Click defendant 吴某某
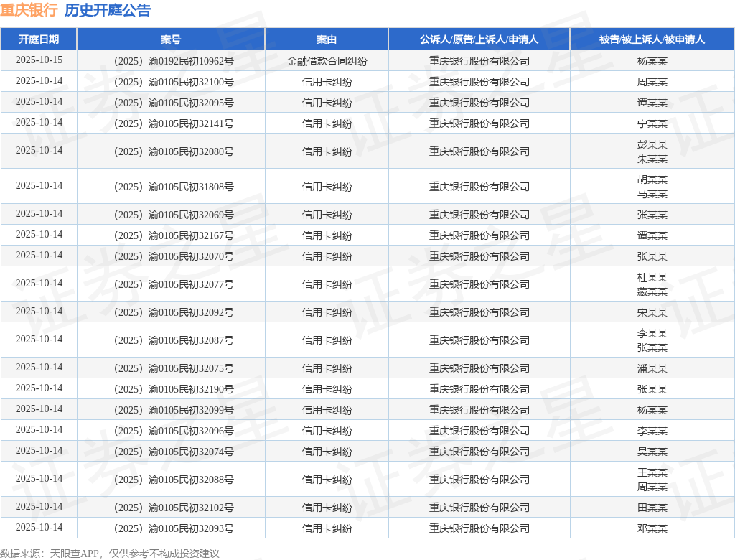The height and width of the screenshot is (560, 735). pos(652,452)
